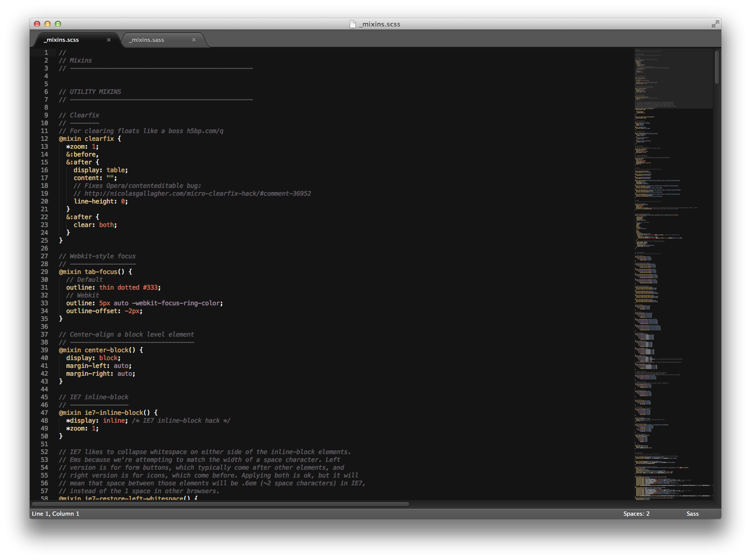
Task: Open the Sass syntax selector
Action: [x=693, y=514]
